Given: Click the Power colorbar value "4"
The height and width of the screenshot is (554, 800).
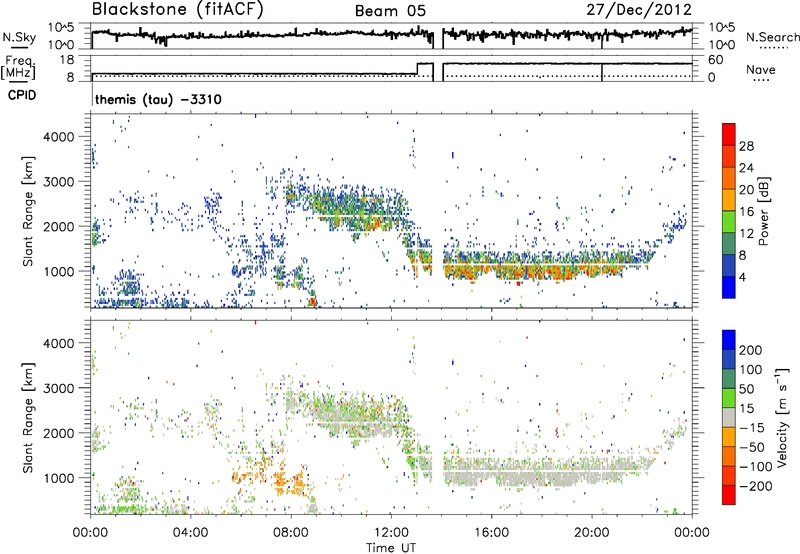Looking at the screenshot, I should click(x=742, y=277).
